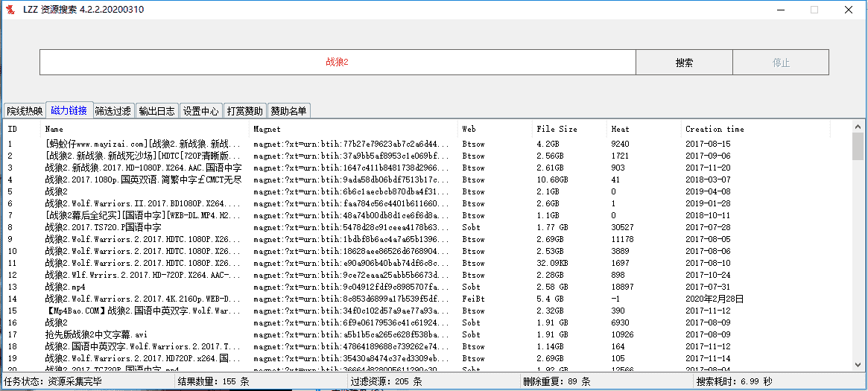868x391 pixels.
Task: Open the 打赏赞助 tab
Action: tap(245, 111)
